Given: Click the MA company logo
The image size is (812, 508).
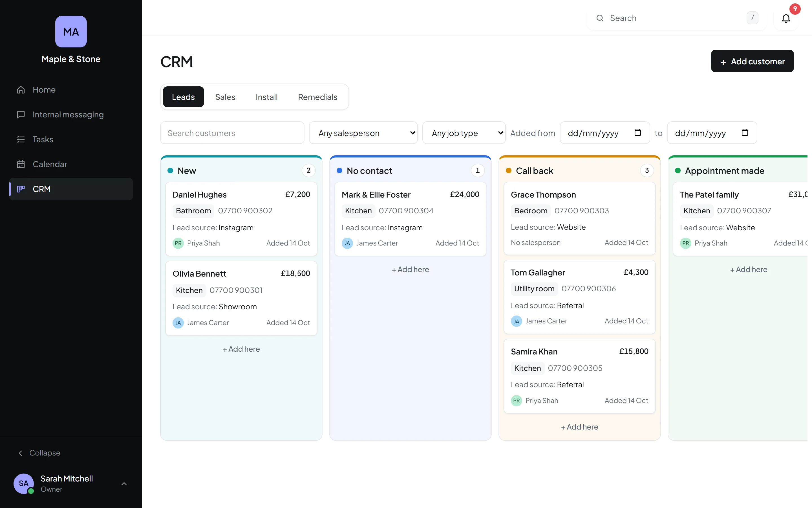Looking at the screenshot, I should (71, 32).
